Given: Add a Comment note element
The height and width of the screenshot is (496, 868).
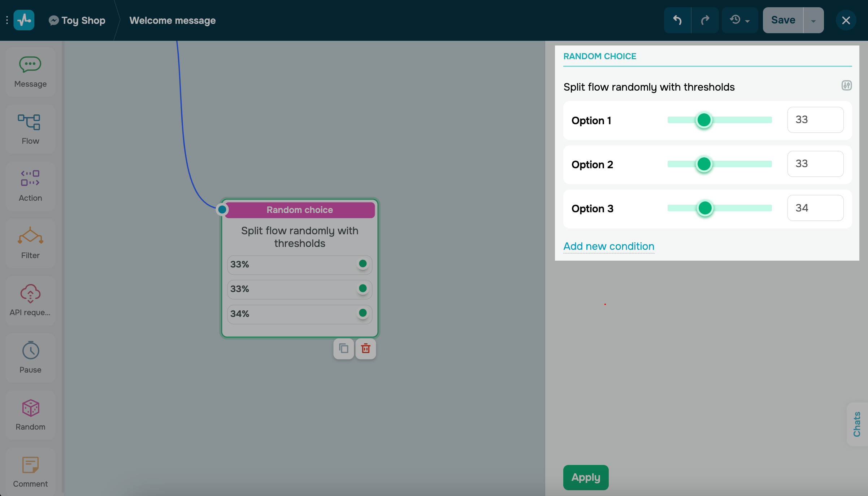Looking at the screenshot, I should [x=30, y=465].
